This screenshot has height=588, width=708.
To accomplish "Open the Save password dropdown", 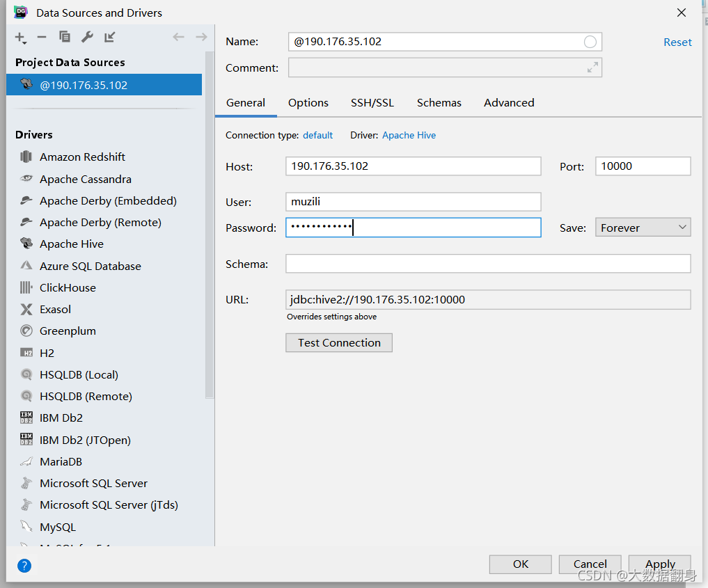I will pos(643,228).
